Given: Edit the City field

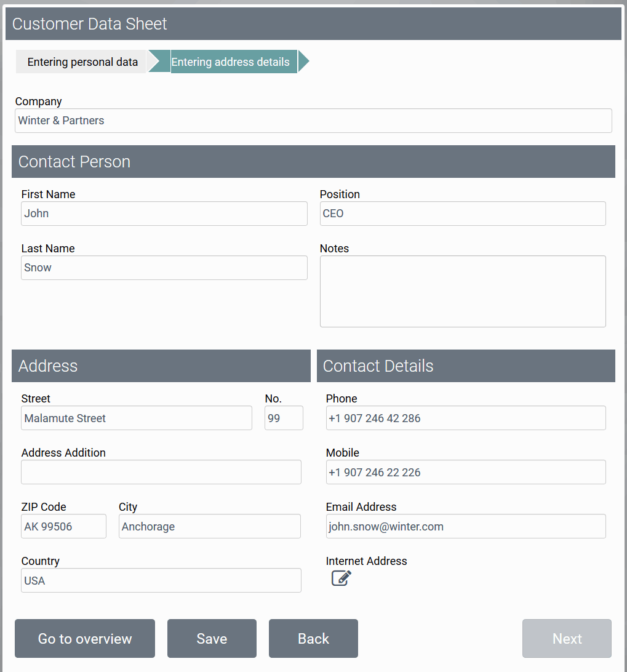Looking at the screenshot, I should (209, 526).
